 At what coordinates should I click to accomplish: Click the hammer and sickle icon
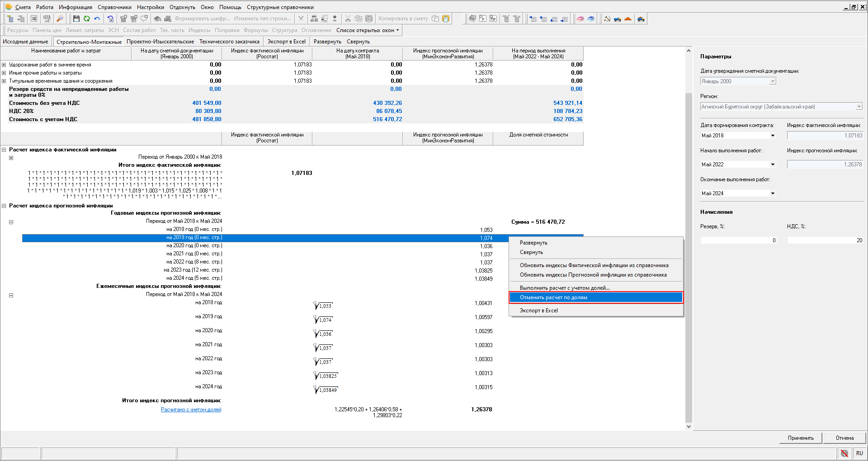[x=607, y=19]
